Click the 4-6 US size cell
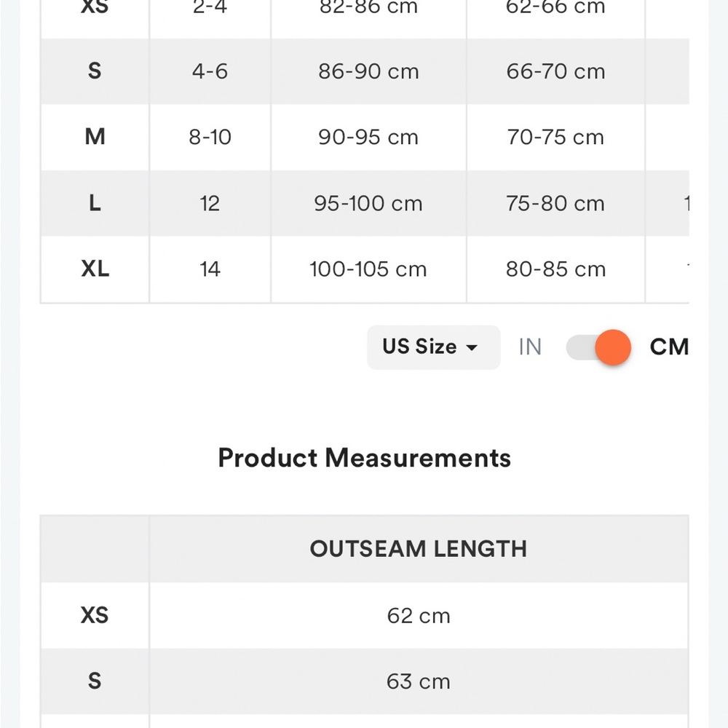 pos(210,71)
